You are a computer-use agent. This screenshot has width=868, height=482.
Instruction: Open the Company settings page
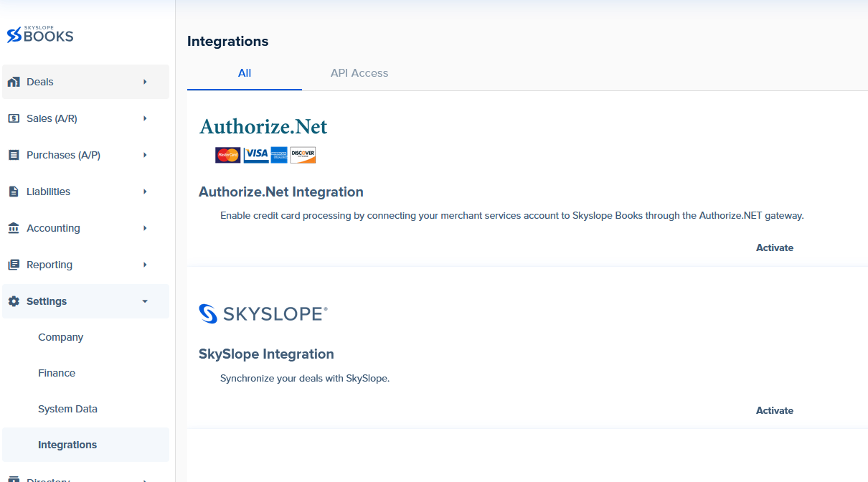click(61, 337)
